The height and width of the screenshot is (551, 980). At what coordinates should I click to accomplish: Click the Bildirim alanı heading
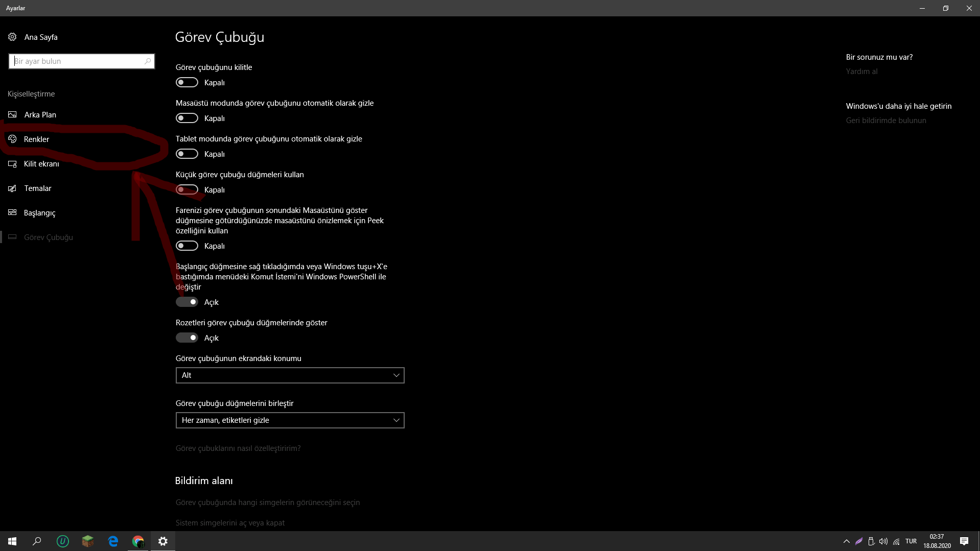pyautogui.click(x=204, y=481)
